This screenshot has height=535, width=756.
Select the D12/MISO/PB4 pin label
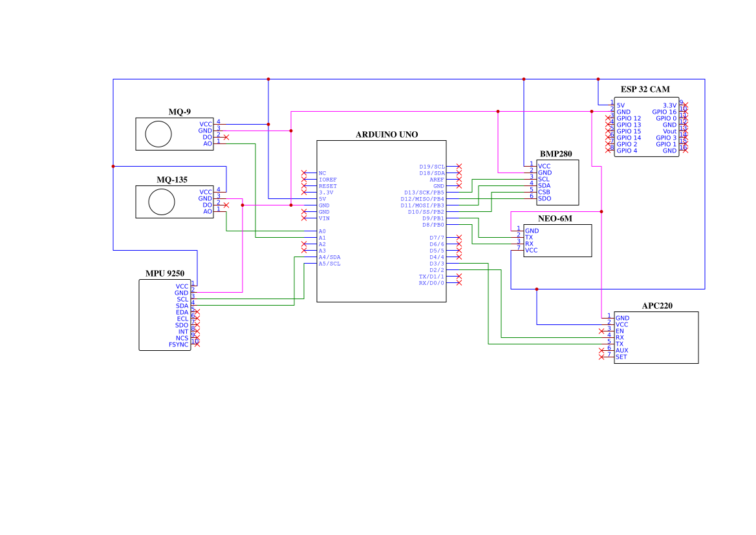[x=422, y=199]
